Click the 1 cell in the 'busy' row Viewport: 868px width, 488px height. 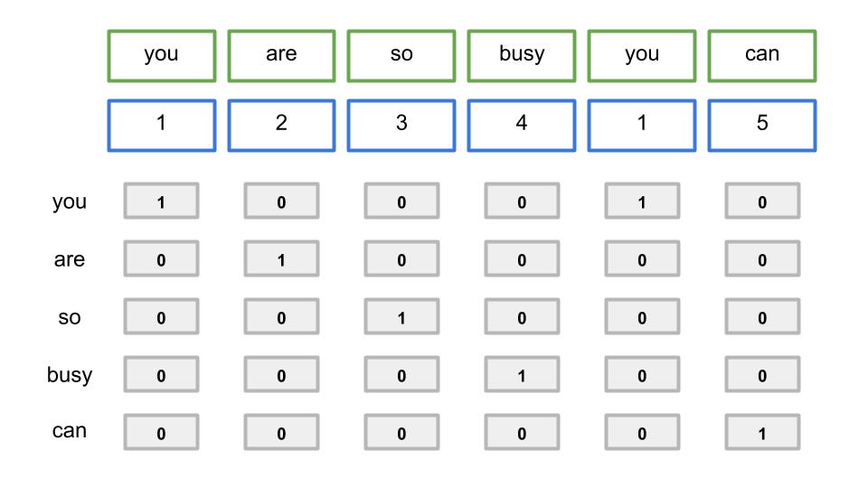click(x=522, y=374)
